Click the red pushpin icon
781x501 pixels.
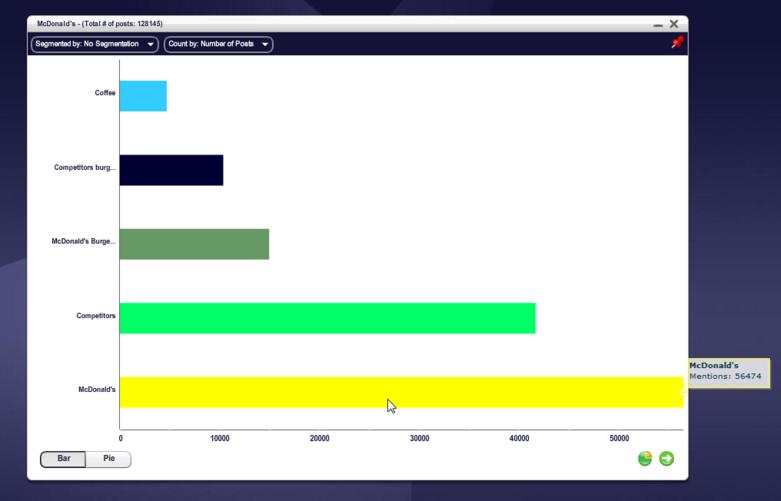677,42
